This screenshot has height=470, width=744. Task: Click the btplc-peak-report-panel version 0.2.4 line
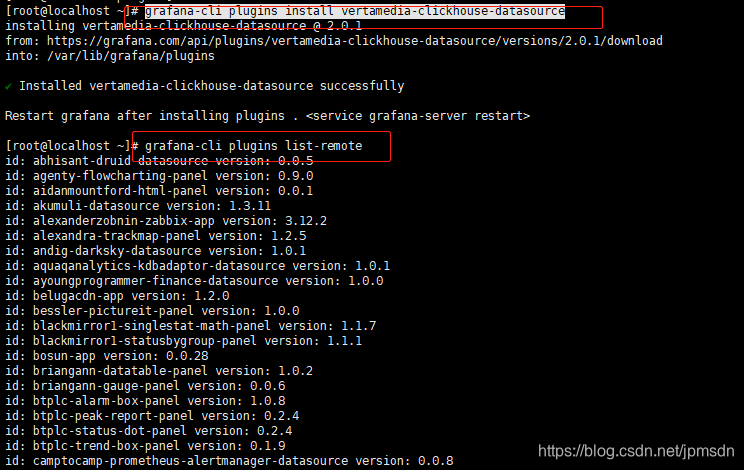click(x=152, y=416)
